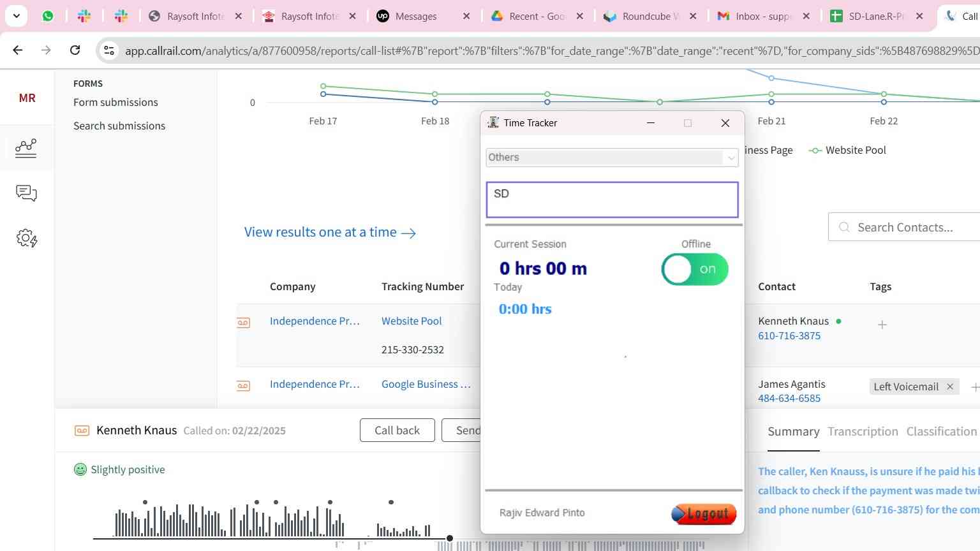Click the Kenneth Knaus contact name
980x551 pixels.
(793, 321)
